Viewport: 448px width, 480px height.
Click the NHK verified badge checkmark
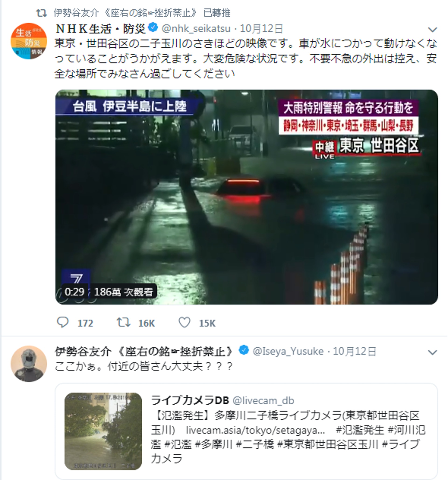[x=153, y=28]
